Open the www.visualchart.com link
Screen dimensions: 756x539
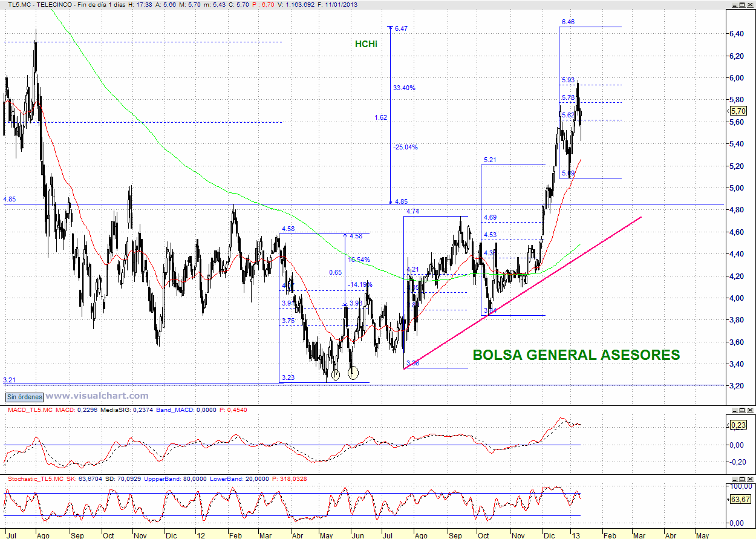[x=97, y=396]
